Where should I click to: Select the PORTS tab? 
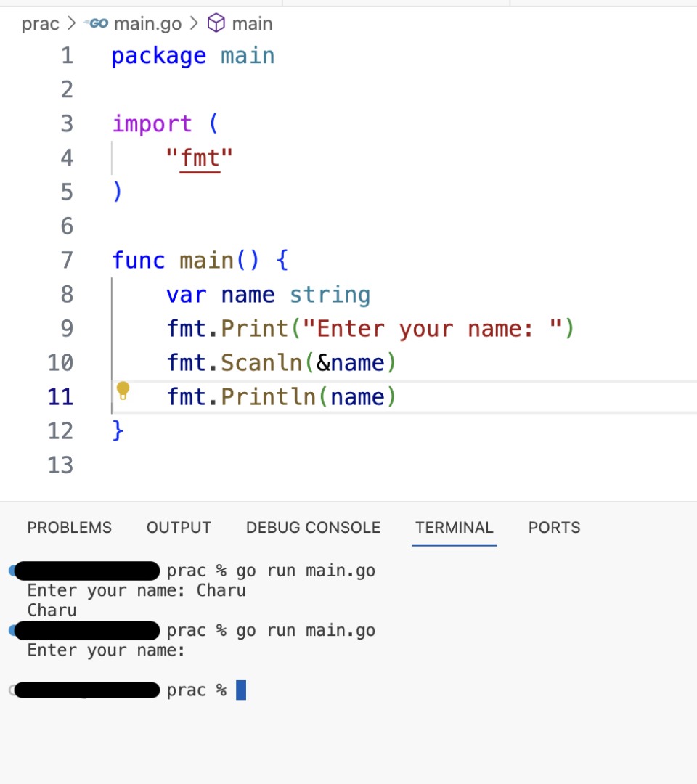coord(554,528)
